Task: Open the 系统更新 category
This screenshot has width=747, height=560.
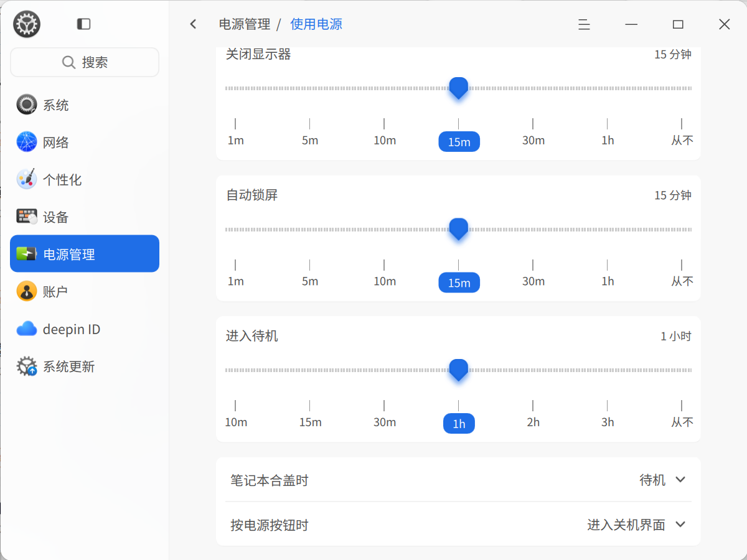Action: pyautogui.click(x=85, y=366)
